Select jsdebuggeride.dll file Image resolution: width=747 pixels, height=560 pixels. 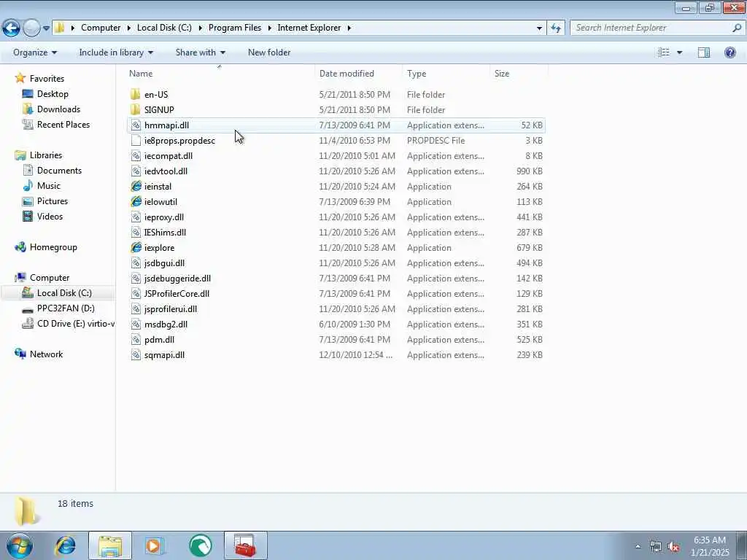click(177, 278)
